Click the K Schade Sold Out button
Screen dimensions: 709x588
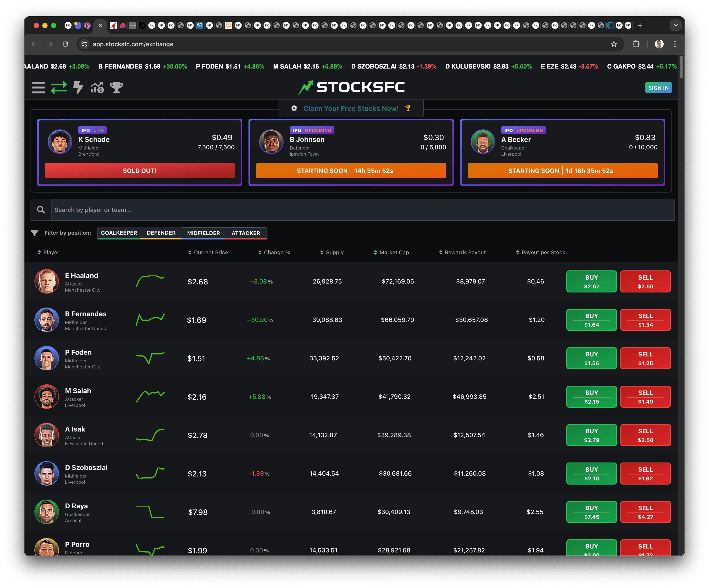tap(139, 170)
